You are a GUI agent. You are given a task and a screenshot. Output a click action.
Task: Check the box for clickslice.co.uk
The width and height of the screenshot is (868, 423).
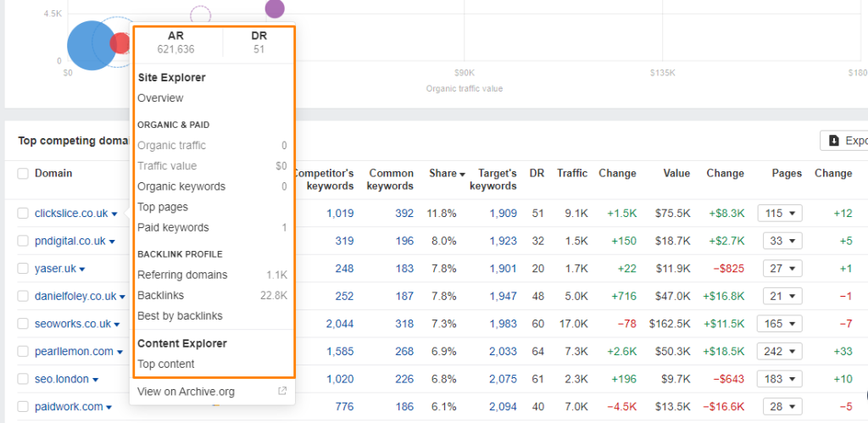coord(23,213)
